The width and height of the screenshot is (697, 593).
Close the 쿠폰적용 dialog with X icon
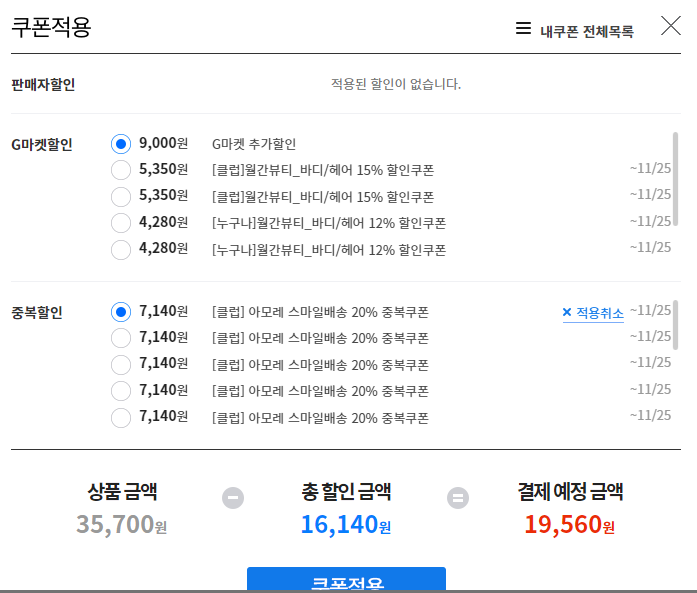coord(671,26)
